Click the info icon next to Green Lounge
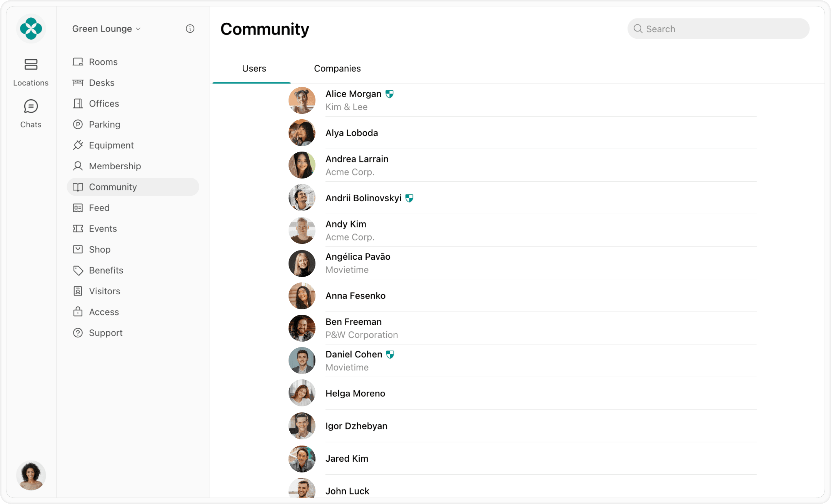The height and width of the screenshot is (504, 831). (x=190, y=28)
